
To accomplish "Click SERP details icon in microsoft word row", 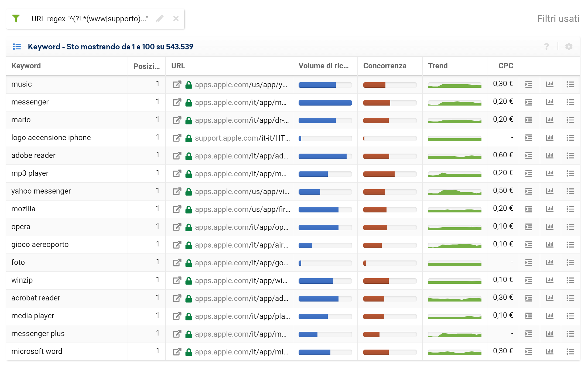I will tap(529, 352).
